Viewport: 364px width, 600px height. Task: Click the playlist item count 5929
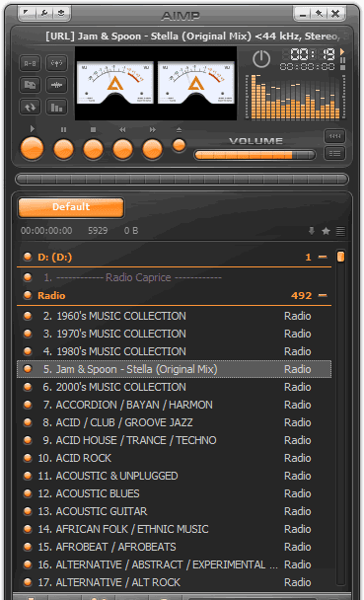pyautogui.click(x=98, y=231)
